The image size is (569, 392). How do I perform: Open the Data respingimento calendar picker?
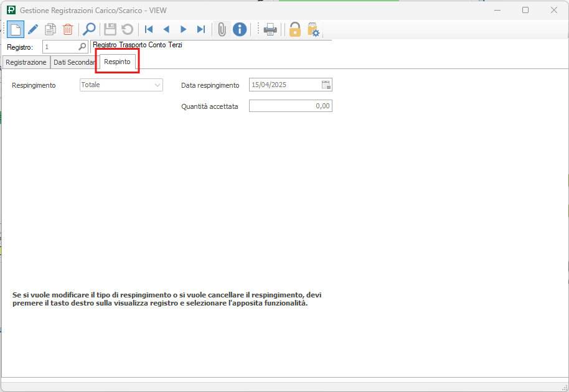pos(326,85)
